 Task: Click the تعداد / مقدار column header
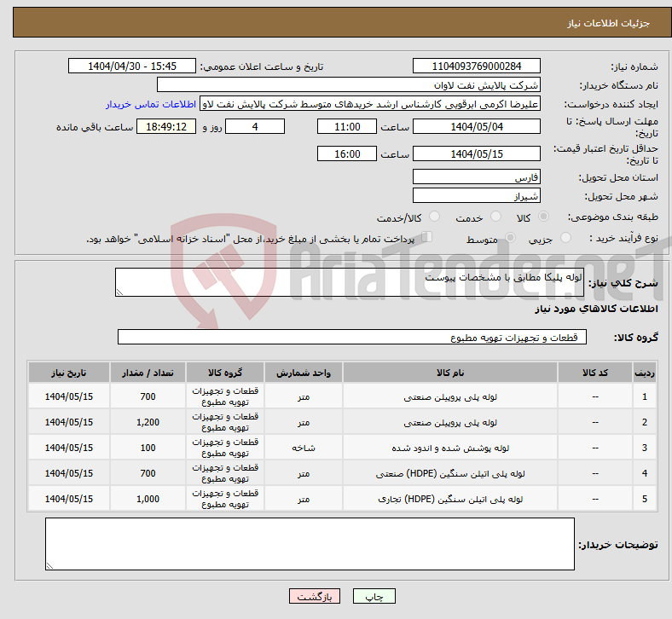[148, 373]
